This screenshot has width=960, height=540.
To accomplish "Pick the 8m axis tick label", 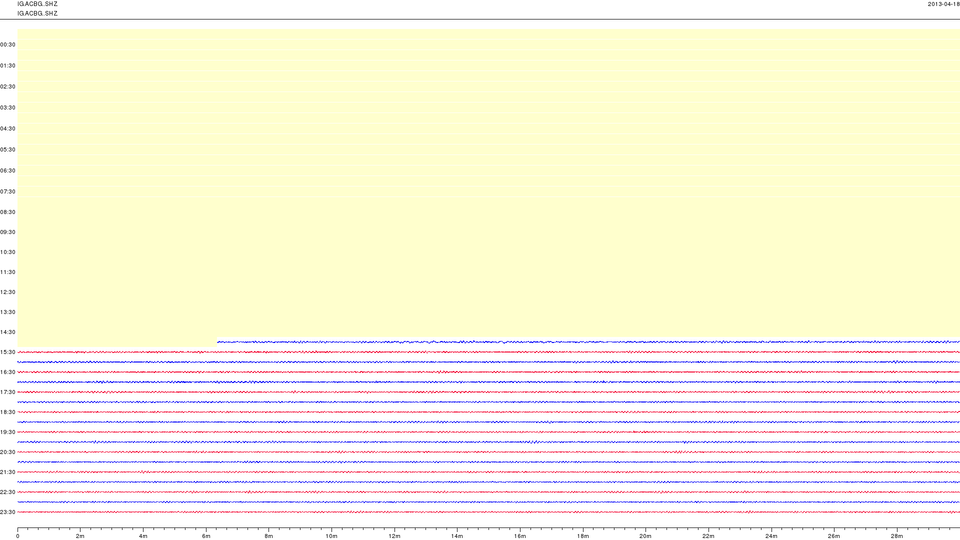I will point(269,536).
